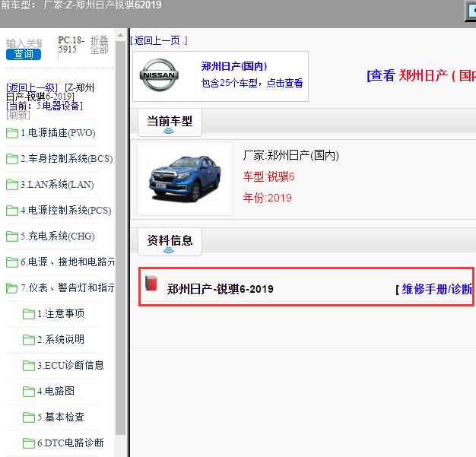Image resolution: width=476 pixels, height=457 pixels.
Task: Open folder icon for 3.LAN系统(LAN)
Action: point(12,185)
